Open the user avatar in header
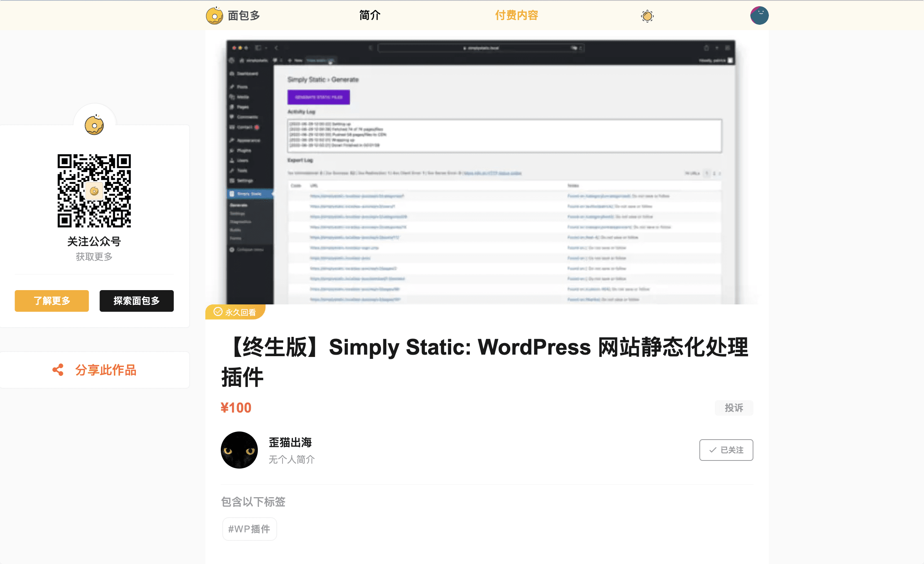 click(x=759, y=15)
